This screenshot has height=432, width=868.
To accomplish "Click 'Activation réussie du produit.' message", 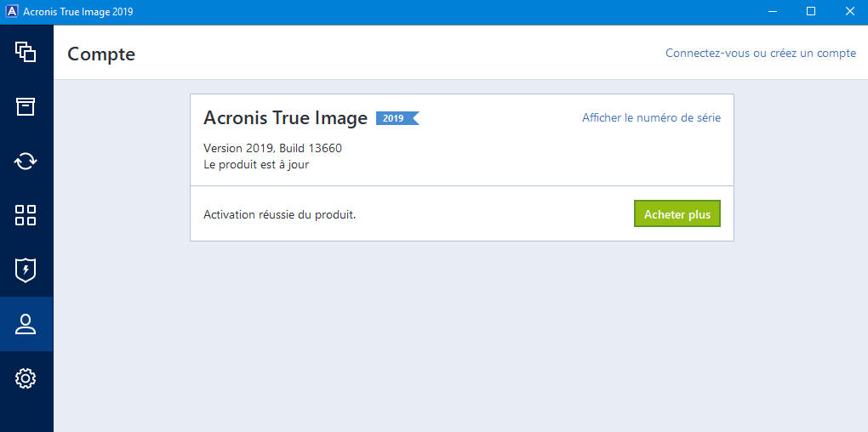I will coord(280,214).
